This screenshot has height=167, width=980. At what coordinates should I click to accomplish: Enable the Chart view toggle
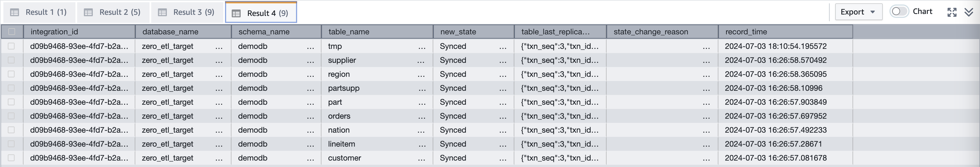point(899,12)
